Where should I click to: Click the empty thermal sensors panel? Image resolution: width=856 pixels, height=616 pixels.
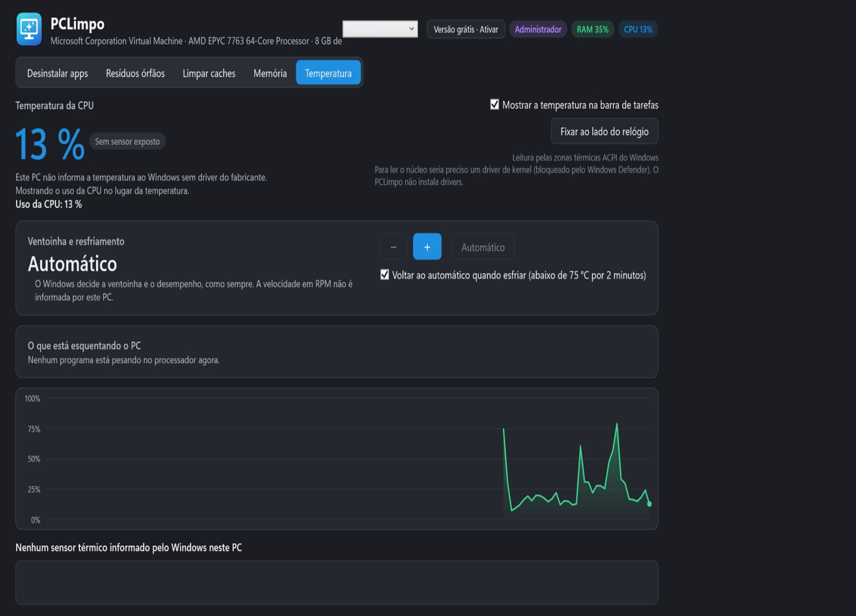337,582
